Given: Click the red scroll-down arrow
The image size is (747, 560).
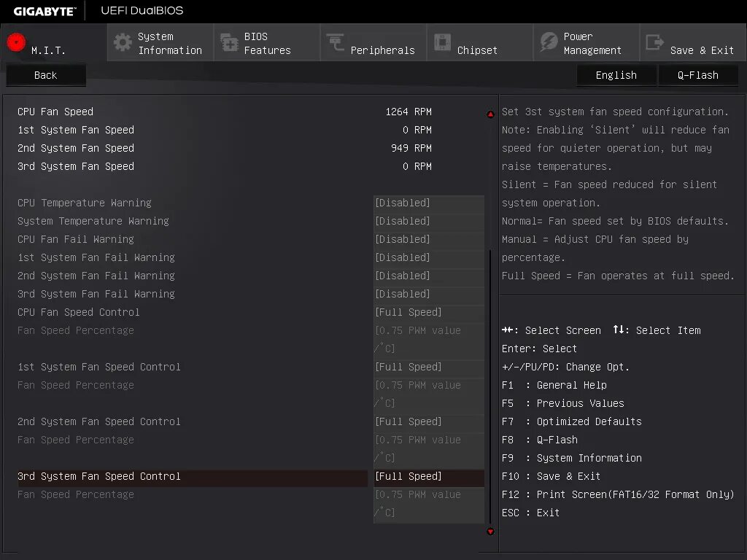Looking at the screenshot, I should pyautogui.click(x=491, y=532).
